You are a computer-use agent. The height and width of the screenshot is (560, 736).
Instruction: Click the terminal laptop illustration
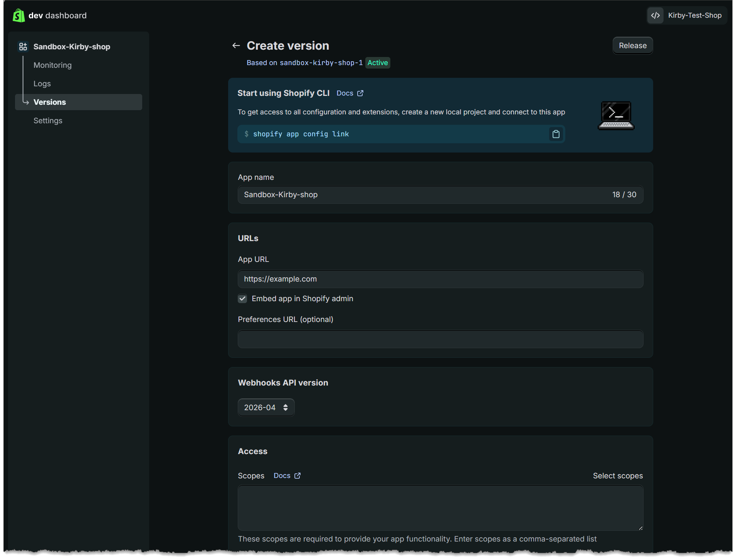pos(616,116)
